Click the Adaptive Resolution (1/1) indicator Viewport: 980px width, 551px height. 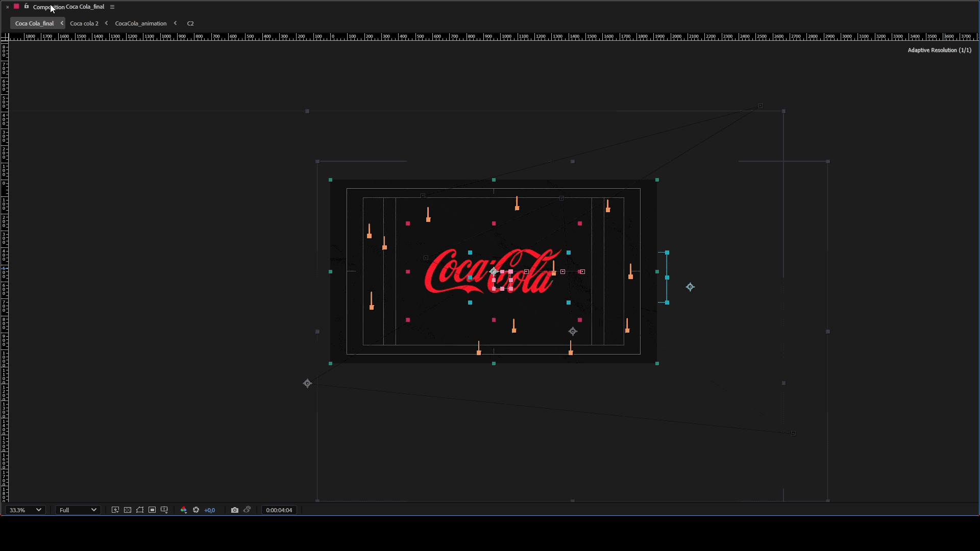(939, 50)
